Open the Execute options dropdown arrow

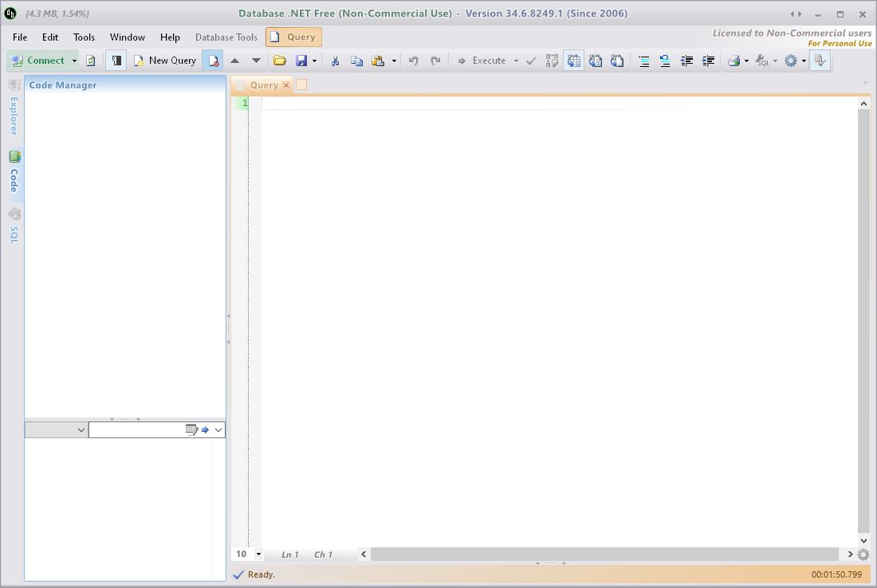coord(516,61)
